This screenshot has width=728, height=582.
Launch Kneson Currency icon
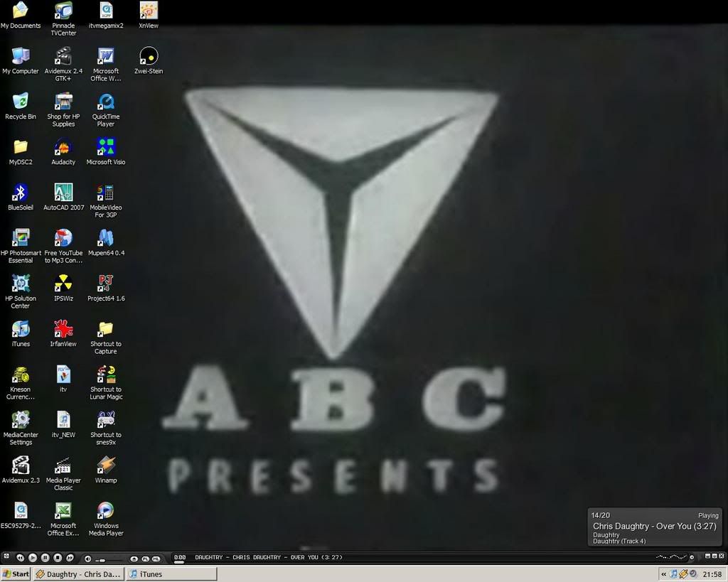(21, 382)
